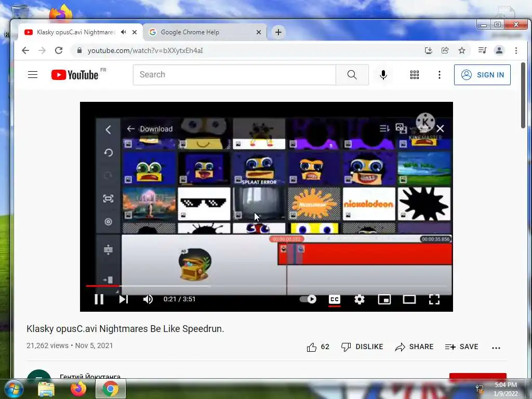This screenshot has height=399, width=532.
Task: Close the Google Chrome Help tab
Action: (259, 32)
